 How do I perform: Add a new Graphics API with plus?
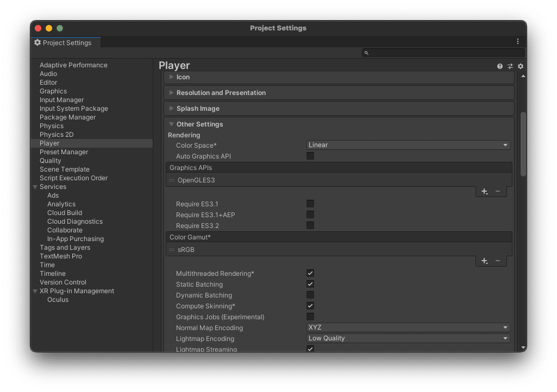[x=484, y=191]
